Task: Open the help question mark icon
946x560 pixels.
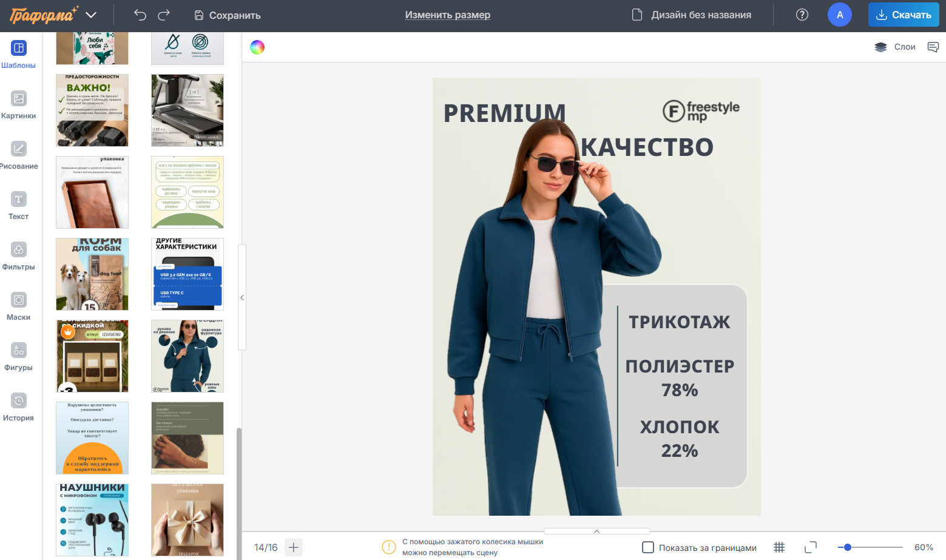Action: click(x=802, y=15)
